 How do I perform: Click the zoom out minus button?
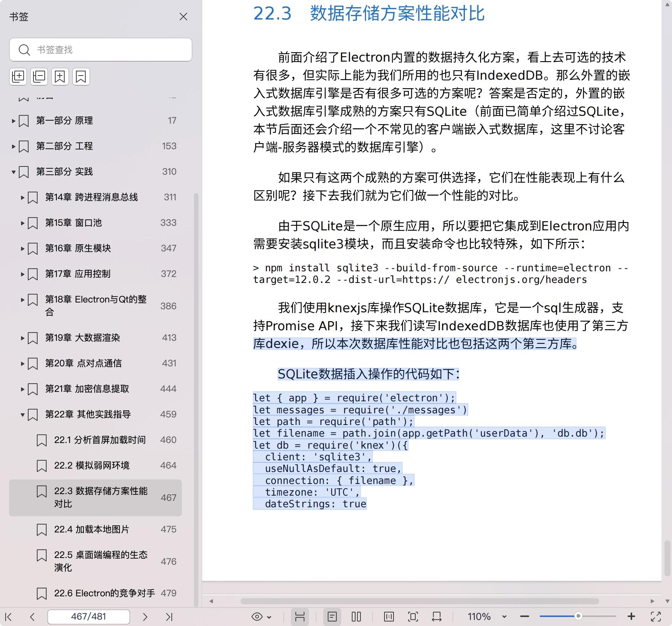tap(525, 617)
